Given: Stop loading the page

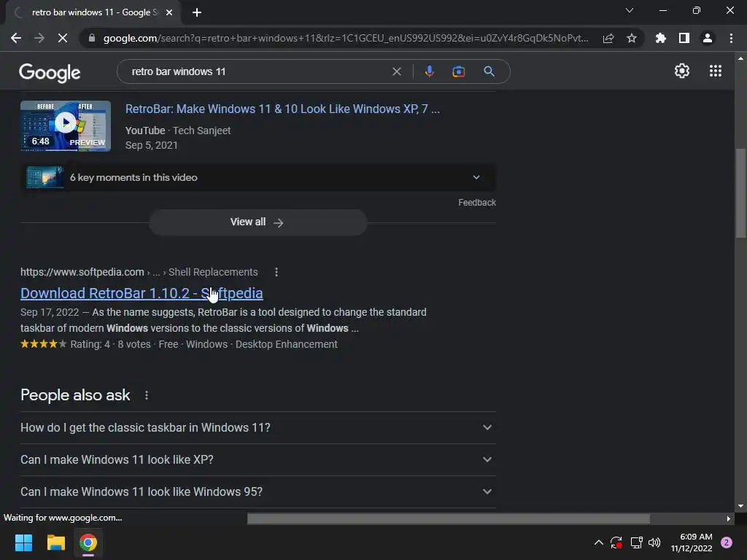Looking at the screenshot, I should [63, 38].
